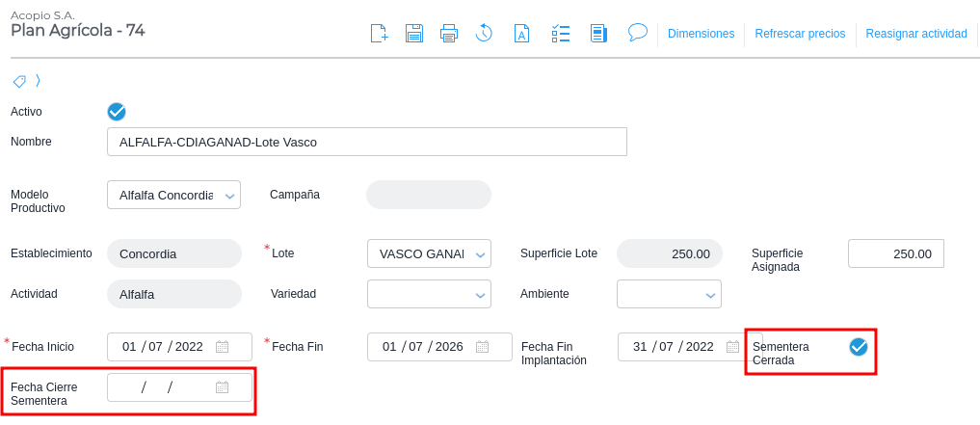Uncheck the Sementera Cerrada checkbox

click(x=859, y=347)
